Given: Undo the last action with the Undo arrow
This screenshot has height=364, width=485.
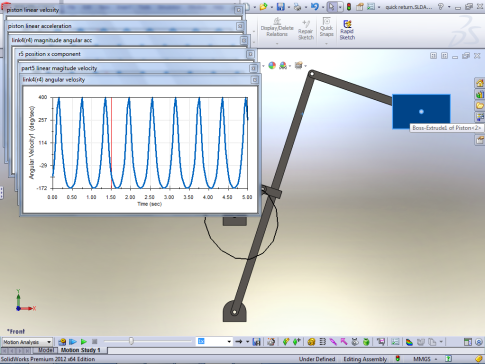Looking at the screenshot, I should pos(314,7).
